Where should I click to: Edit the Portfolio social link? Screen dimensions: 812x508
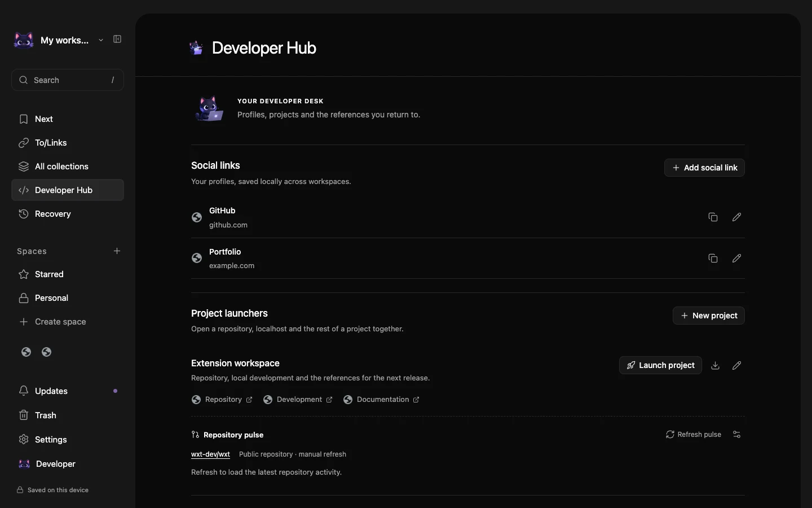click(736, 259)
